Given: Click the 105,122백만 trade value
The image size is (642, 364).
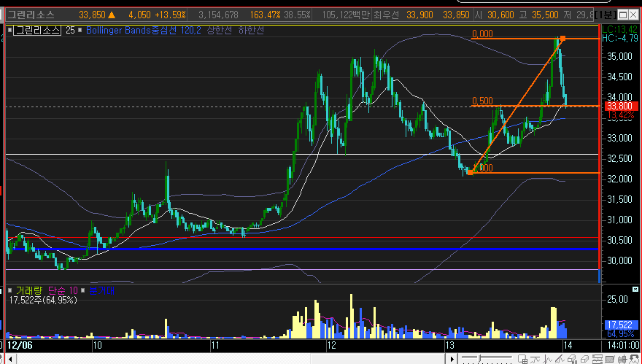Looking at the screenshot, I should (346, 15).
